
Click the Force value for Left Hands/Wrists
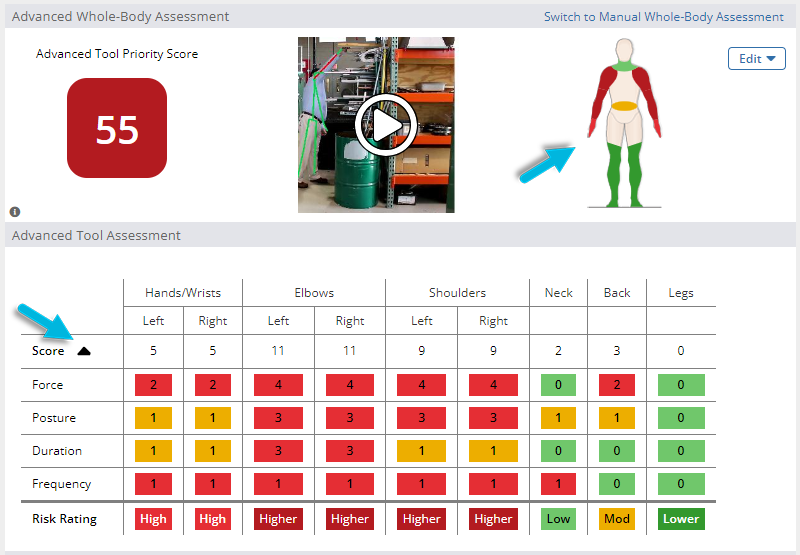tap(153, 385)
